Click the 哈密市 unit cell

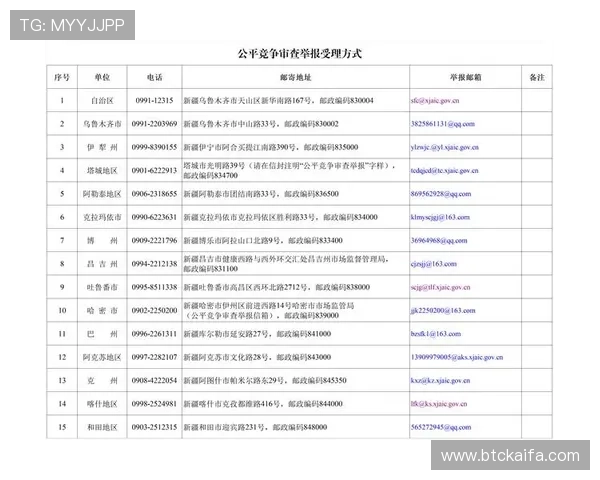pos(102,311)
